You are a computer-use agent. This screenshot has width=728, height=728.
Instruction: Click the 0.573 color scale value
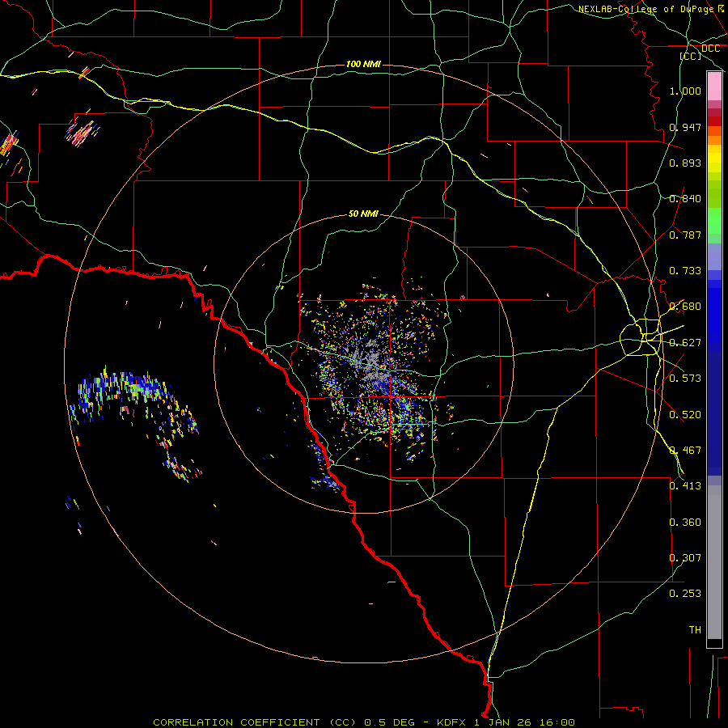(x=685, y=379)
